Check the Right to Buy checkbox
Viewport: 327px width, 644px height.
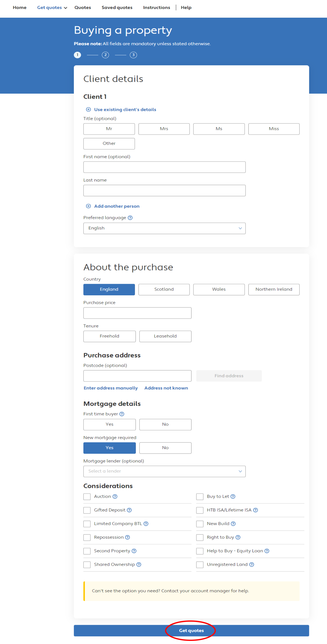[x=200, y=537]
